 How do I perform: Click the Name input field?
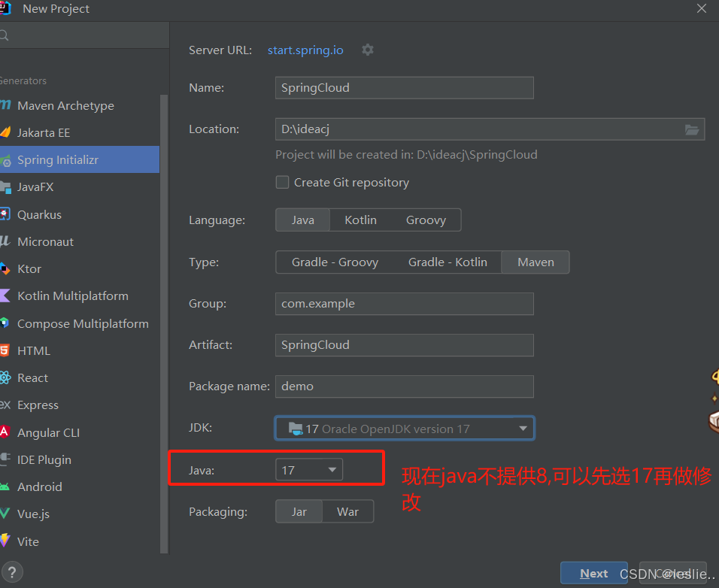tap(405, 87)
